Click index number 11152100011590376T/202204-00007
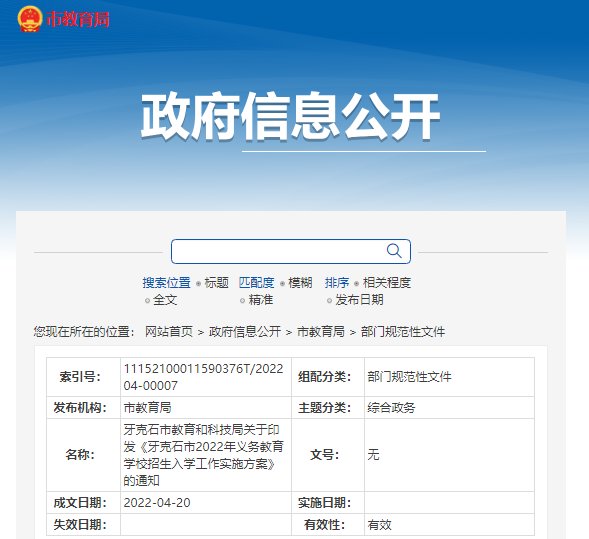This screenshot has height=539, width=589. [203, 377]
